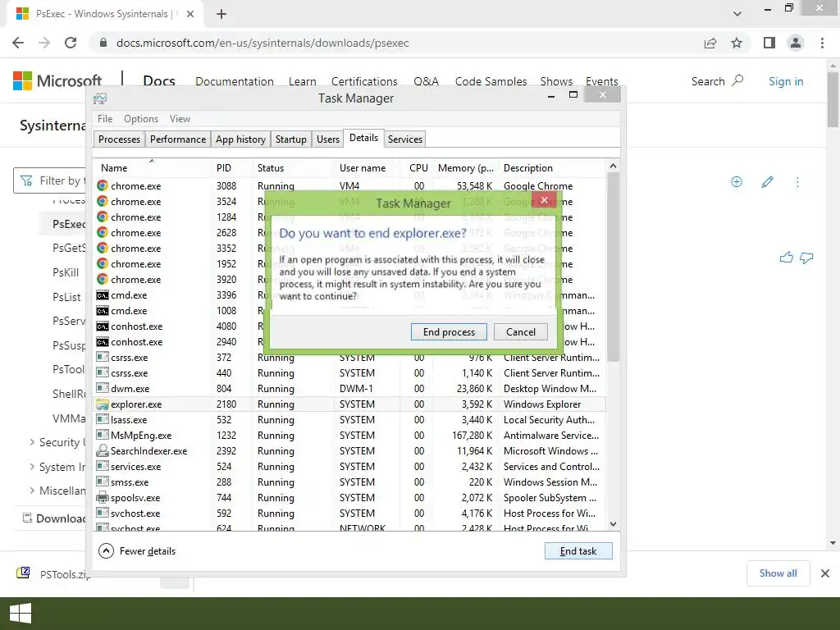Image resolution: width=840 pixels, height=630 pixels.
Task: Select the Services tab
Action: [x=405, y=139]
